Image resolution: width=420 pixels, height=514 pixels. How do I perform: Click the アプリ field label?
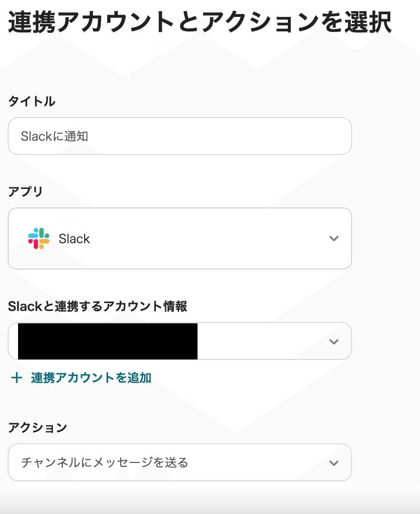(x=25, y=192)
